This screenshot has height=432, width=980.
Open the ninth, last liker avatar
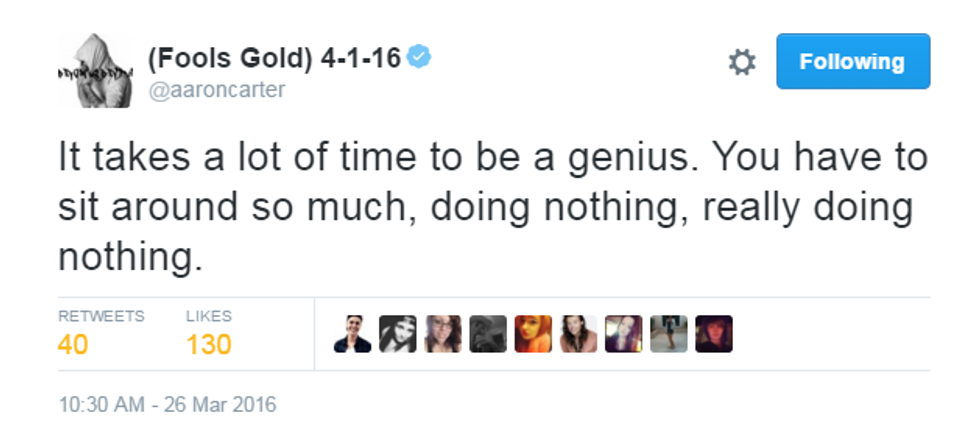point(714,334)
